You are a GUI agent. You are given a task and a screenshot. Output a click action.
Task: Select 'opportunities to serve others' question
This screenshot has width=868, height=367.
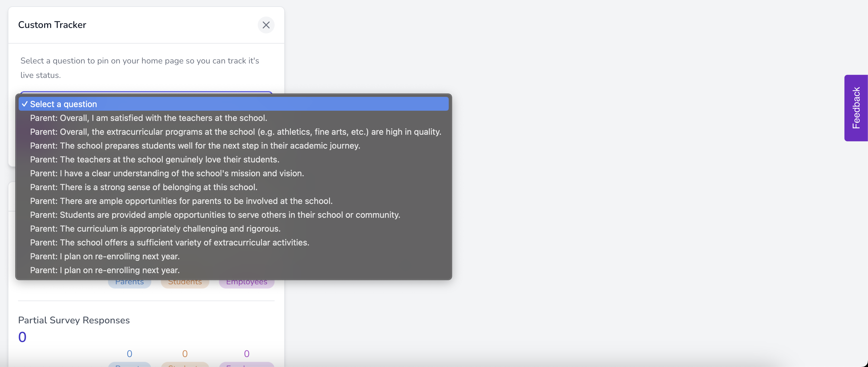pos(215,215)
